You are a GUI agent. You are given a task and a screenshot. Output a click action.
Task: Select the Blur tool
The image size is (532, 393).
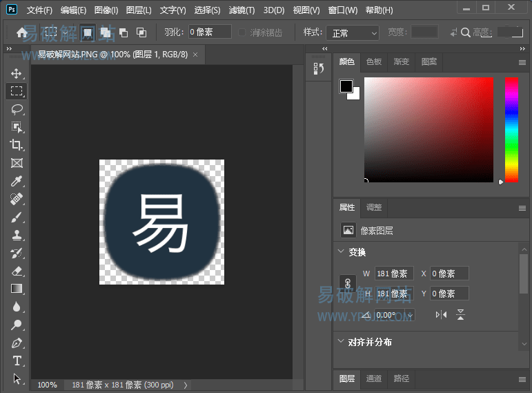tap(17, 307)
